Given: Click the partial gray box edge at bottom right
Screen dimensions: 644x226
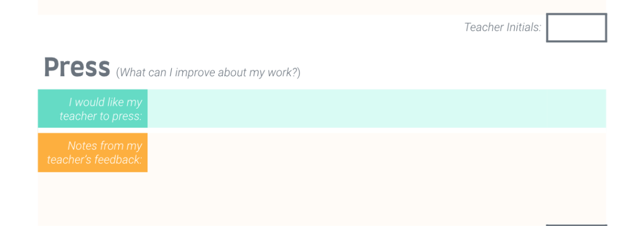Looking at the screenshot, I should 576,225.
